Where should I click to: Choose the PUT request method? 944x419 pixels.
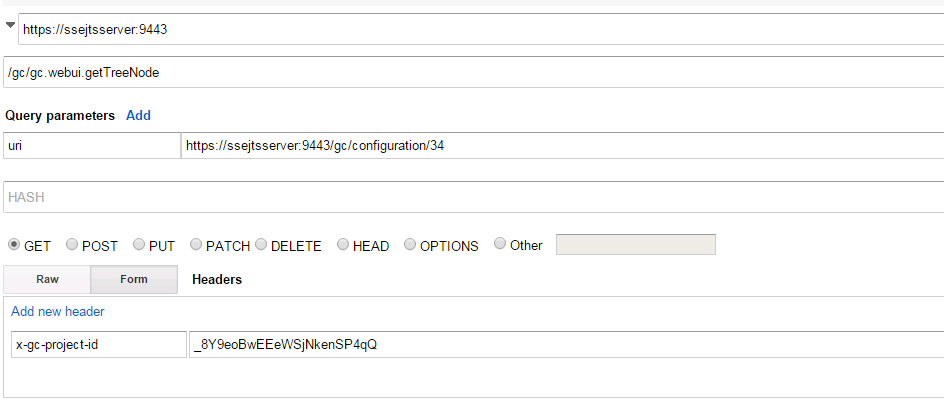139,245
